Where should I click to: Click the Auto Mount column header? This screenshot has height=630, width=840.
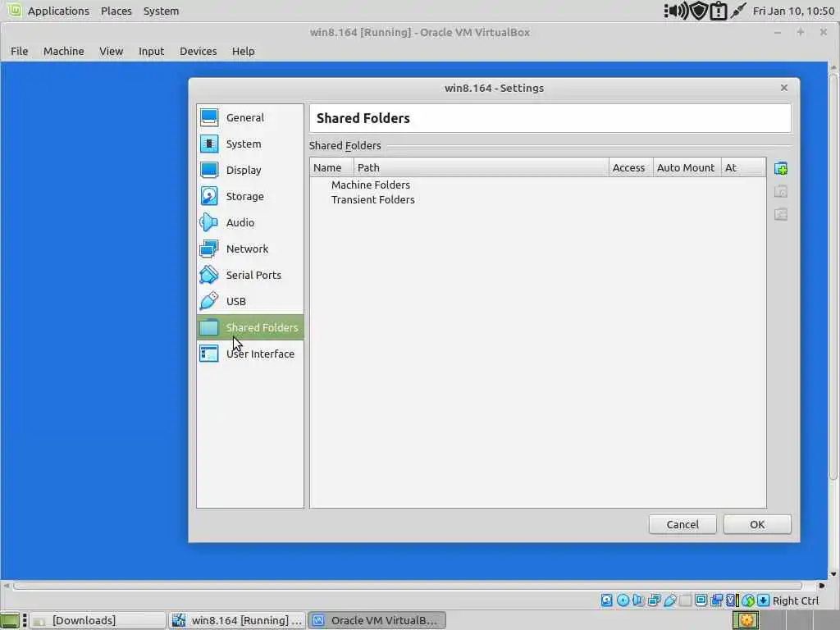(x=687, y=167)
